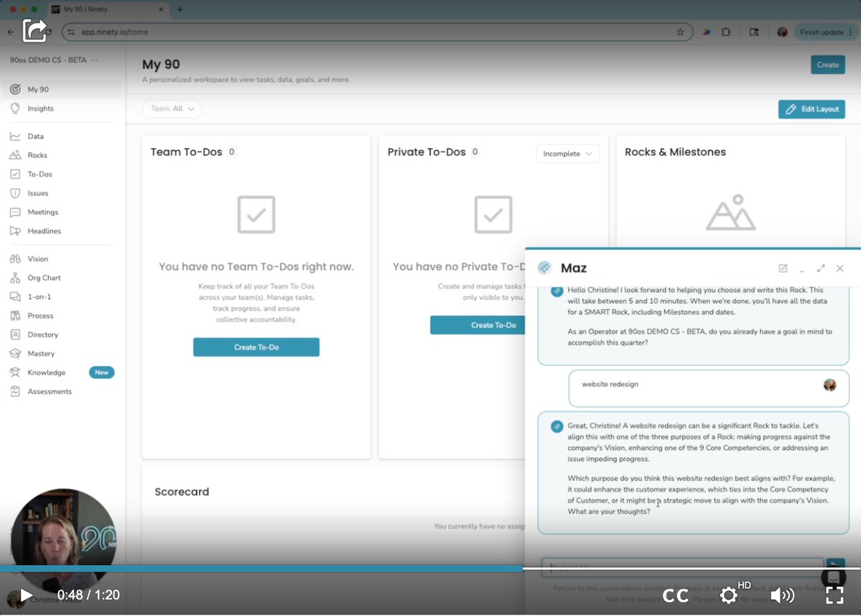Open the browser extensions puzzle icon

click(x=726, y=32)
